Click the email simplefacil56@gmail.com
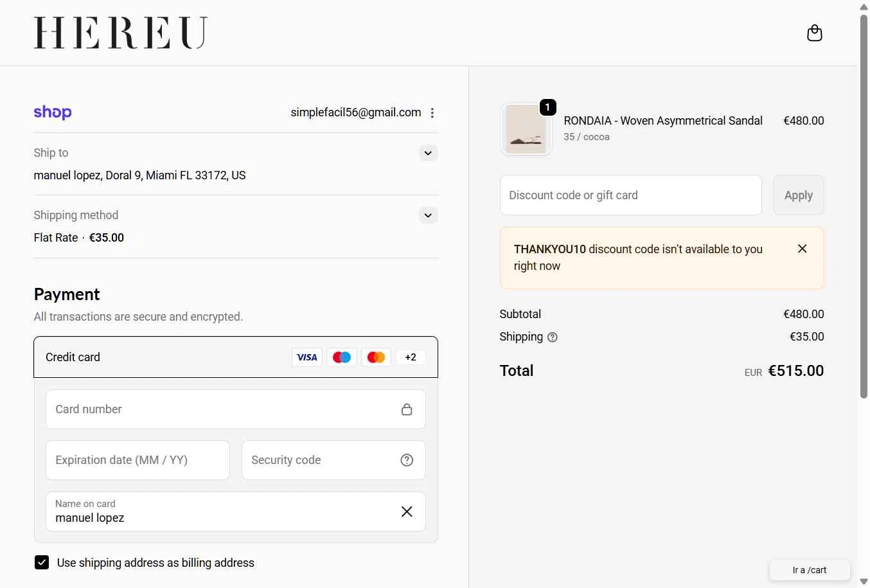 pyautogui.click(x=356, y=112)
